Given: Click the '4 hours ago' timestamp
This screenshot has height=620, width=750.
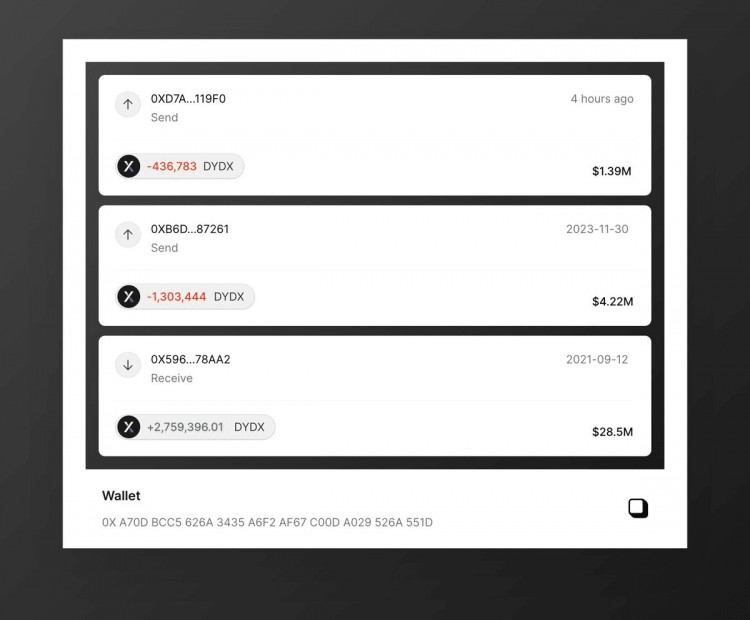Looking at the screenshot, I should click(x=602, y=99).
